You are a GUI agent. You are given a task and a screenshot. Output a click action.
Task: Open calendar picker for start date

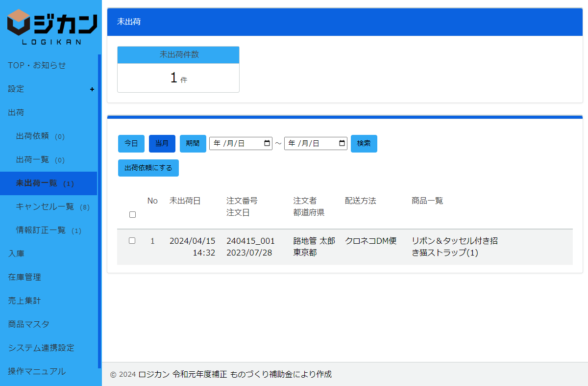pyautogui.click(x=267, y=144)
